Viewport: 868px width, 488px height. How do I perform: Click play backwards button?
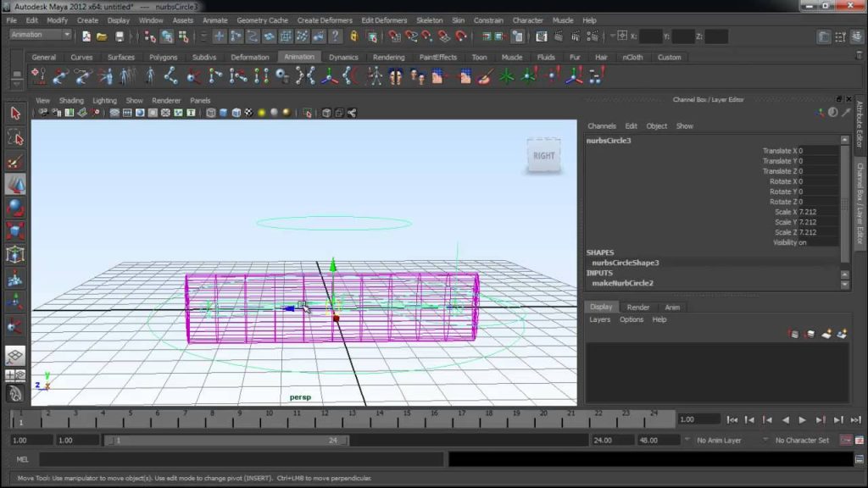click(785, 420)
